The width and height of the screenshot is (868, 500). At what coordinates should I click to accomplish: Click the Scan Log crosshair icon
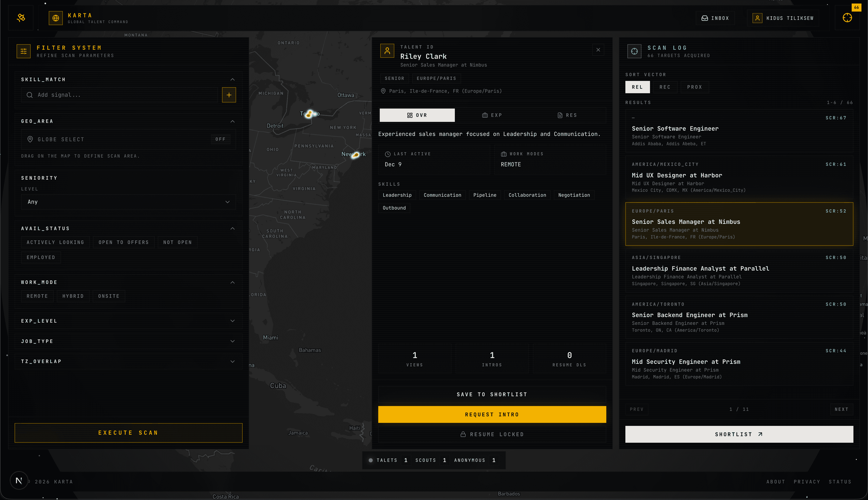634,51
